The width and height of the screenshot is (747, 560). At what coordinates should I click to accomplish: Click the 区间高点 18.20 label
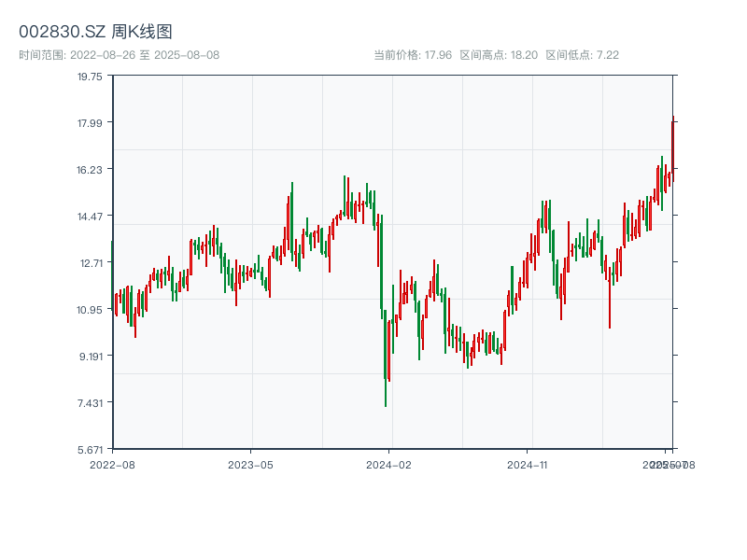click(499, 55)
